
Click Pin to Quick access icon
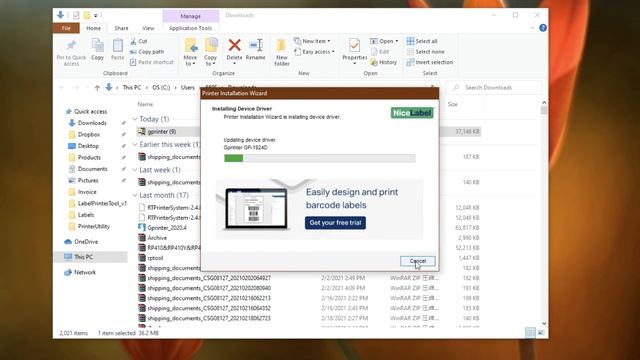(71, 45)
